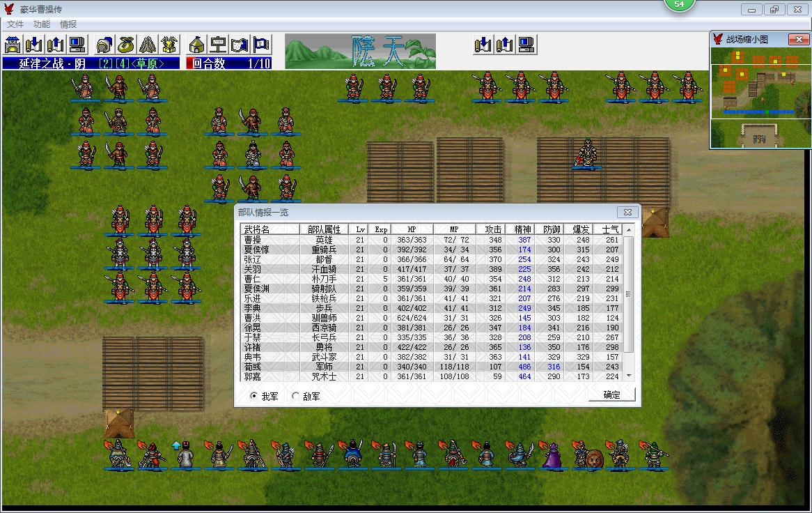Click the right-side save icon with down arrow
This screenshot has width=812, height=513.
pos(483,45)
